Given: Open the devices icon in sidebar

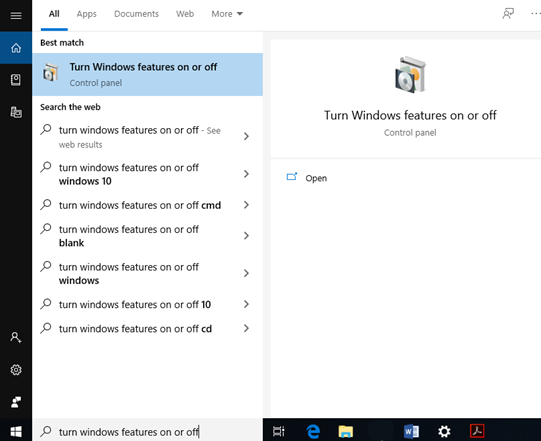Looking at the screenshot, I should click(x=16, y=112).
